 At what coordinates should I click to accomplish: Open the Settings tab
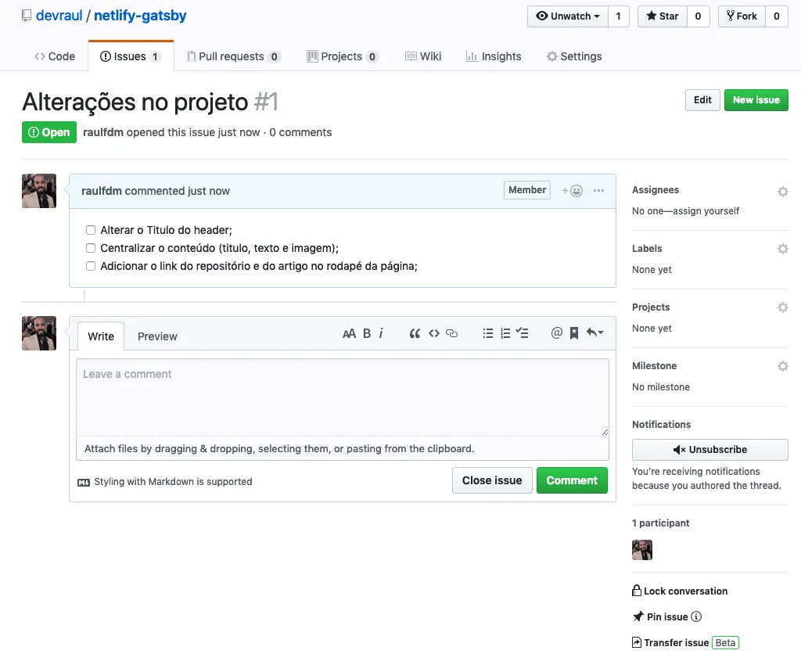[574, 56]
